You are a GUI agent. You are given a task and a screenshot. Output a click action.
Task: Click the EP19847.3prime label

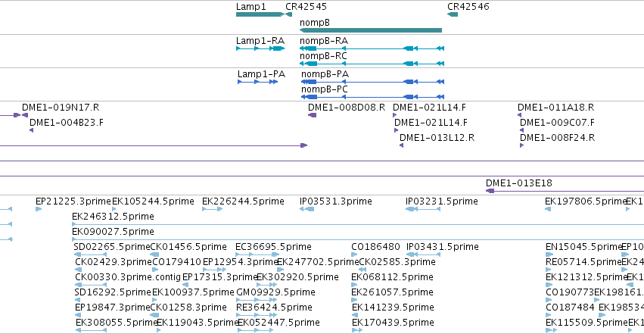113,307
